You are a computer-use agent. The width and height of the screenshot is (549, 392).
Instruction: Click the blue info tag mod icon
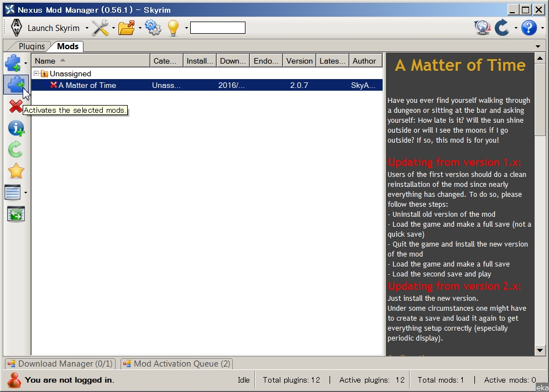click(15, 128)
